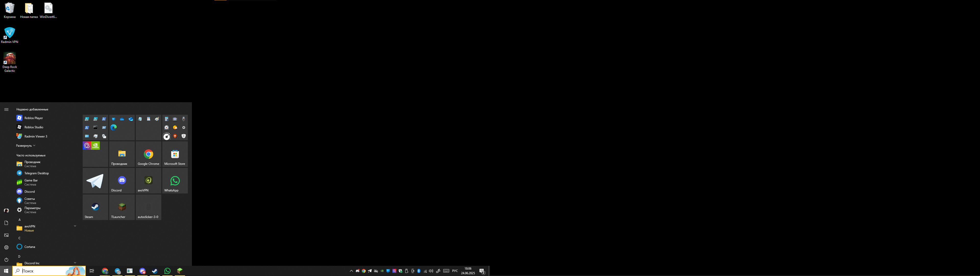Click the NVIDIA tray icon

(x=382, y=271)
